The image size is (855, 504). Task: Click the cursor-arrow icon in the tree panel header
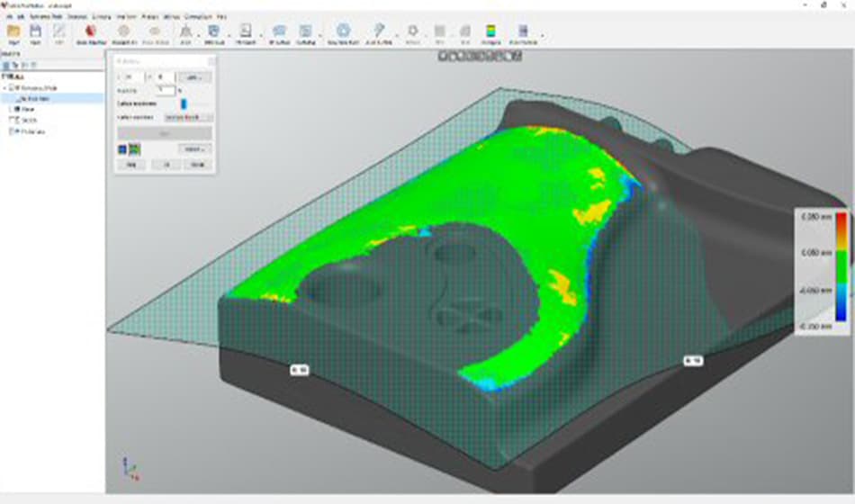point(15,65)
